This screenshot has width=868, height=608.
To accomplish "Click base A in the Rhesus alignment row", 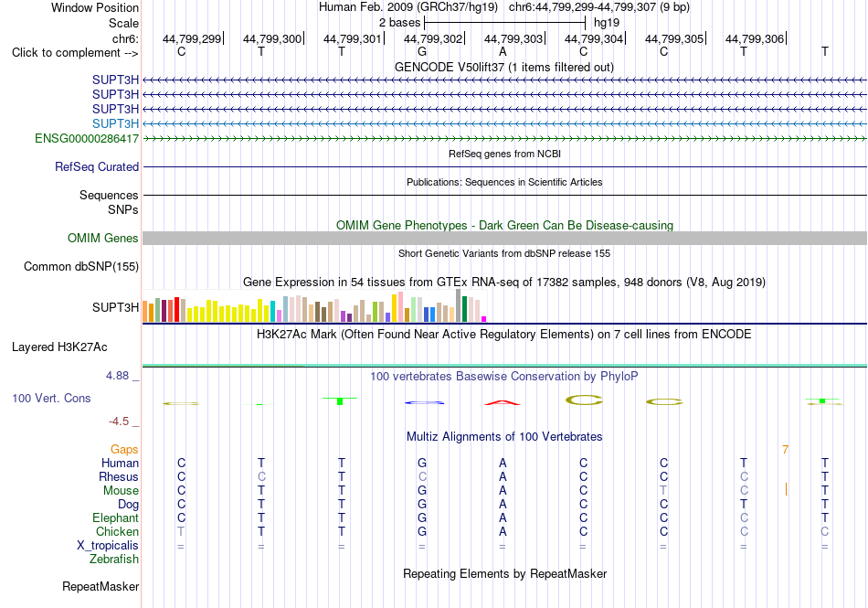I will pyautogui.click(x=503, y=476).
